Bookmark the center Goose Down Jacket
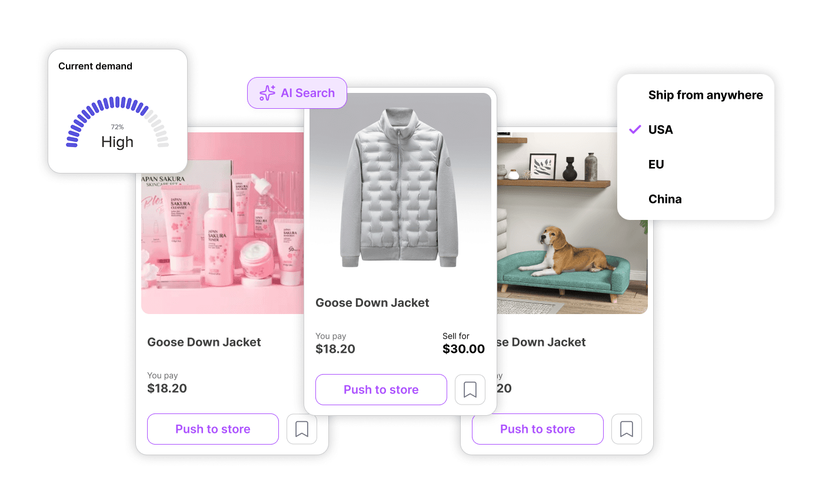The width and height of the screenshot is (822, 504). click(x=470, y=389)
